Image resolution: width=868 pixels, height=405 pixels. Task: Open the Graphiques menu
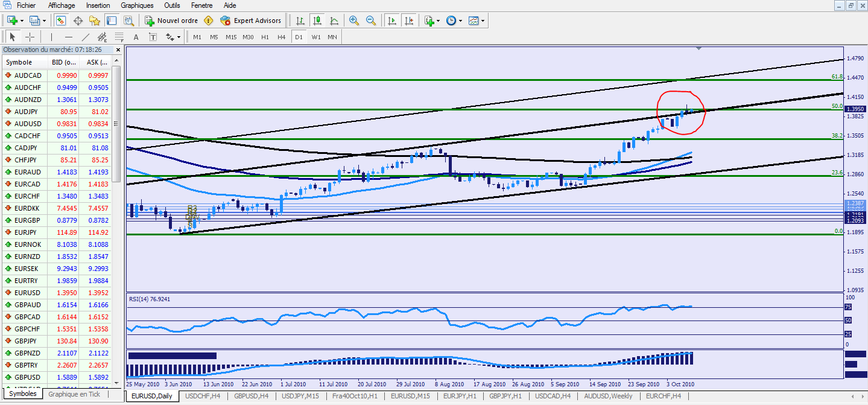137,5
